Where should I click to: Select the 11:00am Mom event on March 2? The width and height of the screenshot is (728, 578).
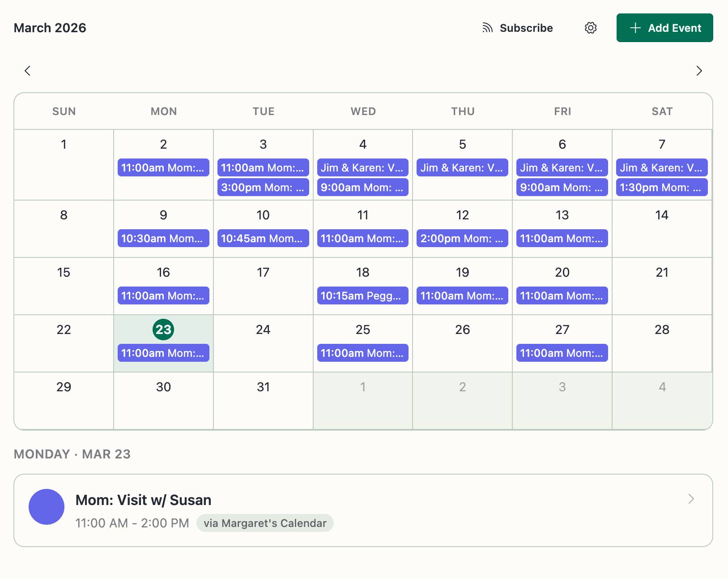pyautogui.click(x=163, y=167)
